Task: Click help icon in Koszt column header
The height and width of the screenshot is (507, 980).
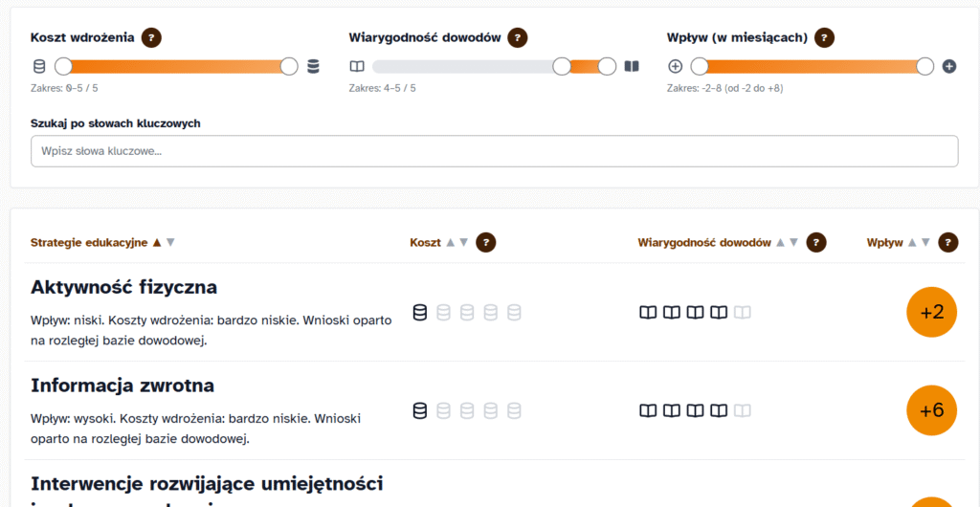Action: [485, 243]
